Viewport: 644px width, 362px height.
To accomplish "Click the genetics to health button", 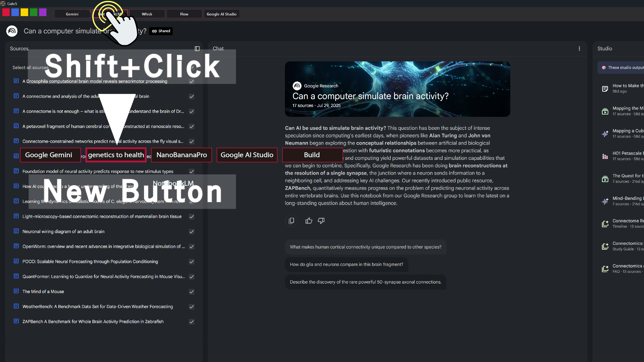I will [116, 155].
